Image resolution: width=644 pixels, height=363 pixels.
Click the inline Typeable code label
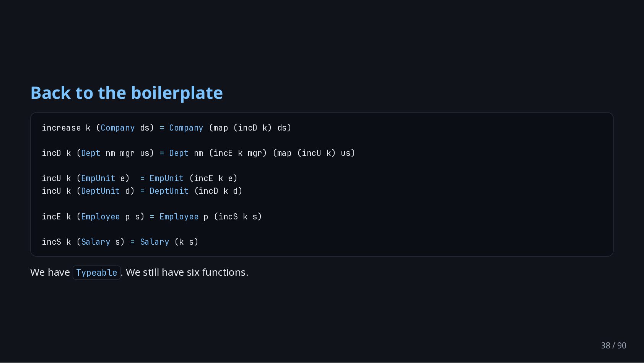97,273
